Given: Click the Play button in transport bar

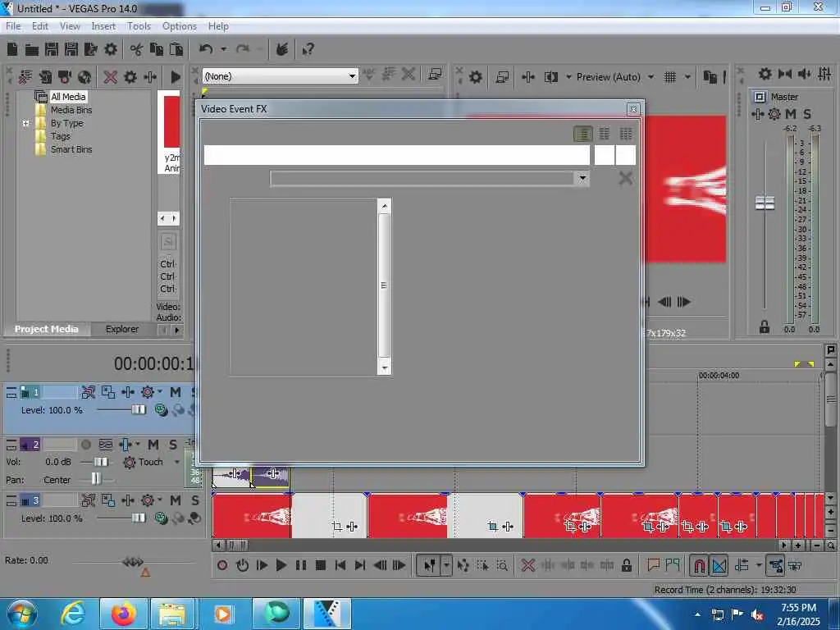Looking at the screenshot, I should [281, 565].
